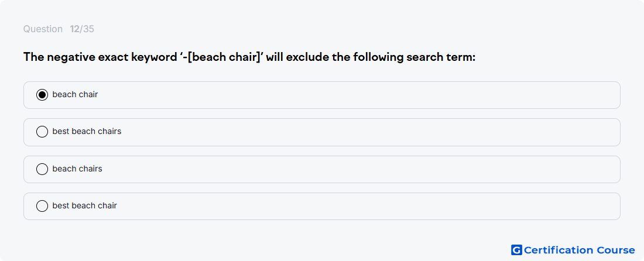Click the 'best beach chairs' answer text
The width and height of the screenshot is (644, 261).
87,132
